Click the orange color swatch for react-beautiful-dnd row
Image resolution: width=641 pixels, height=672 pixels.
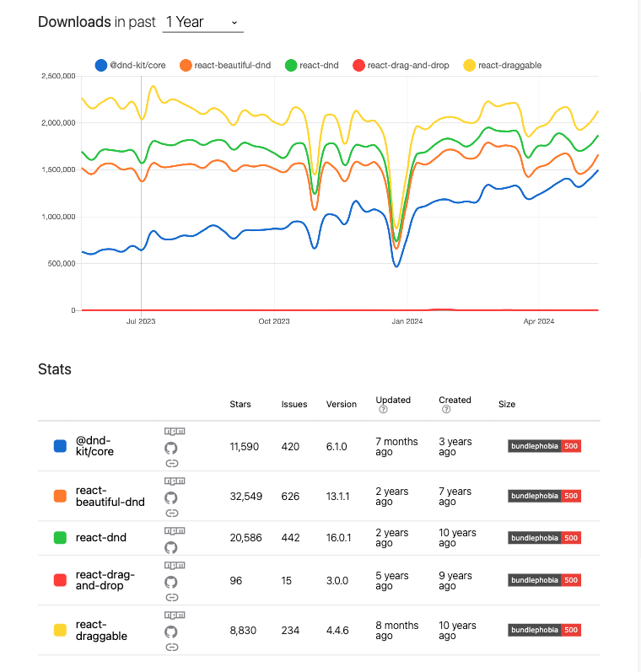pyautogui.click(x=60, y=496)
